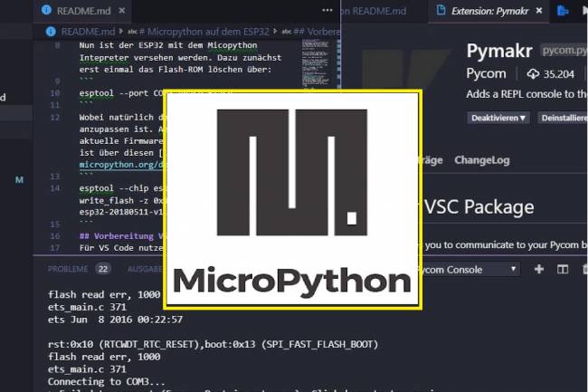Open the Deaktivieren dropdown button
Viewport: 588px width, 392px height.
coord(499,118)
